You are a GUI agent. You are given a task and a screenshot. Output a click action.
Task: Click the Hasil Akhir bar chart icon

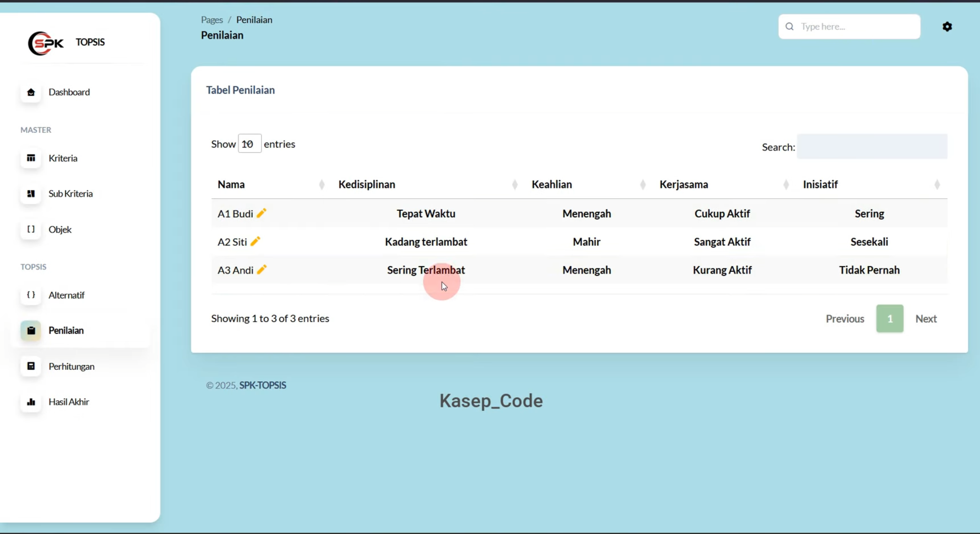(x=31, y=402)
